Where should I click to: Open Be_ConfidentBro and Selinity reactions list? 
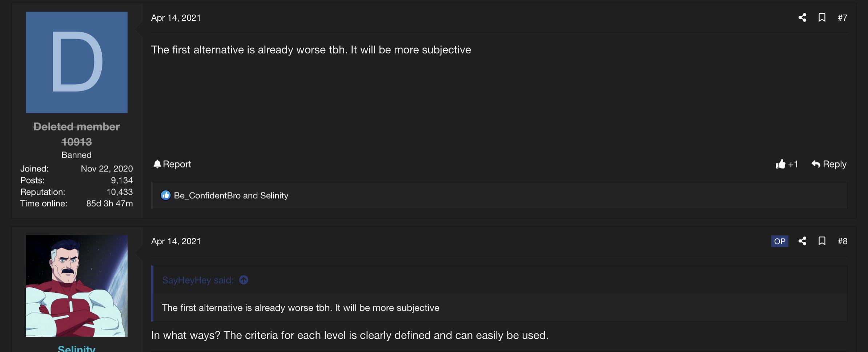click(231, 195)
